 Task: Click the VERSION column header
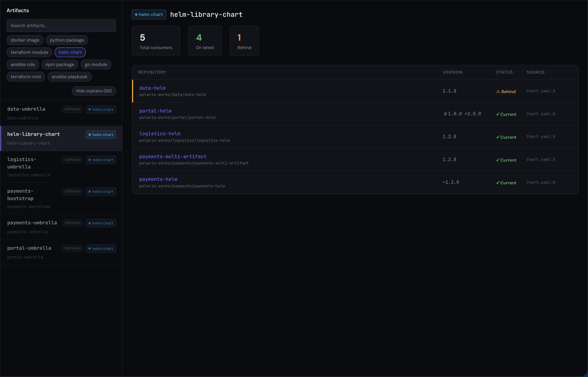(x=452, y=72)
